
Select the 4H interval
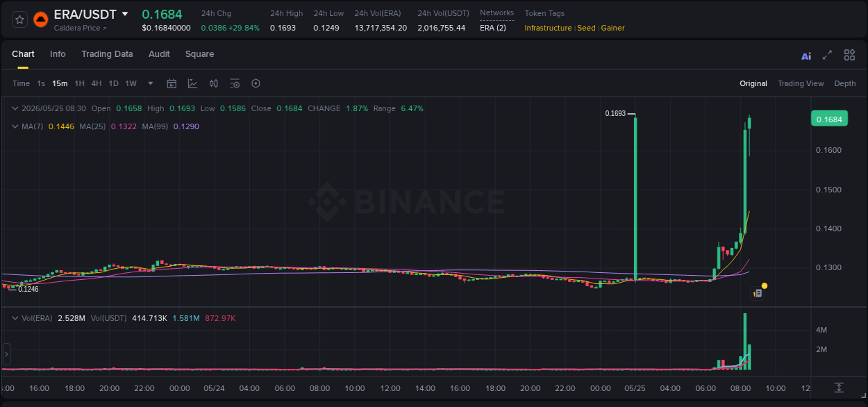pos(96,83)
